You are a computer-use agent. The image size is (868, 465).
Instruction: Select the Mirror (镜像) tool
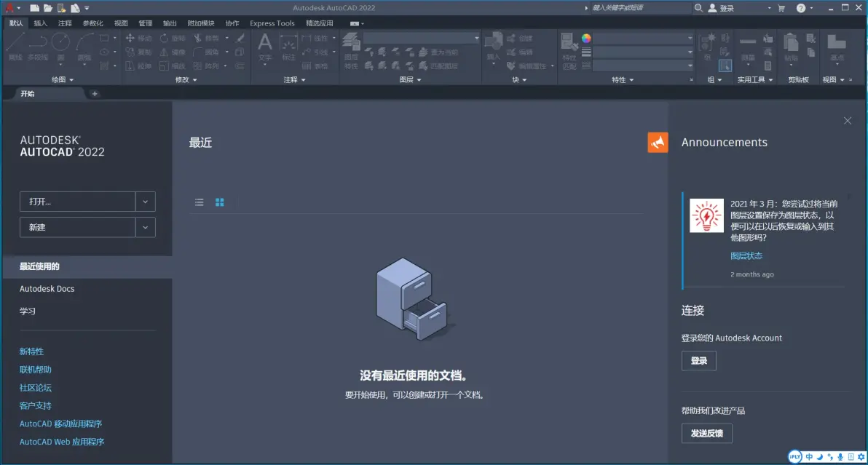tap(173, 52)
